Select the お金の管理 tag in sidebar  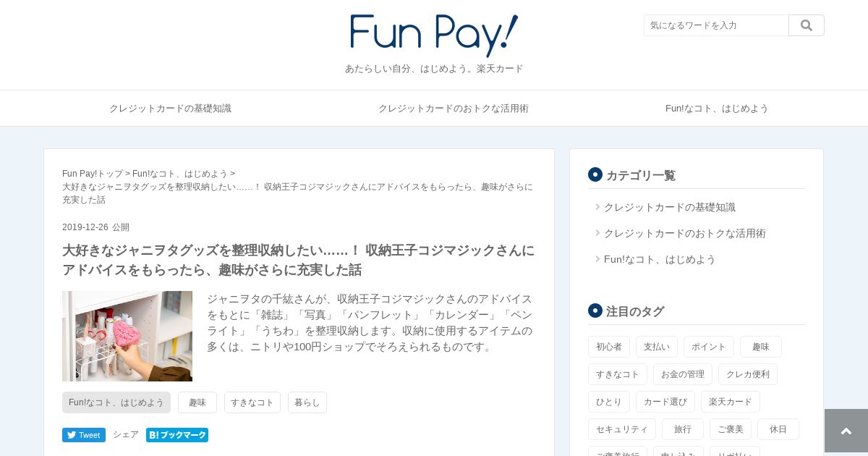683,374
